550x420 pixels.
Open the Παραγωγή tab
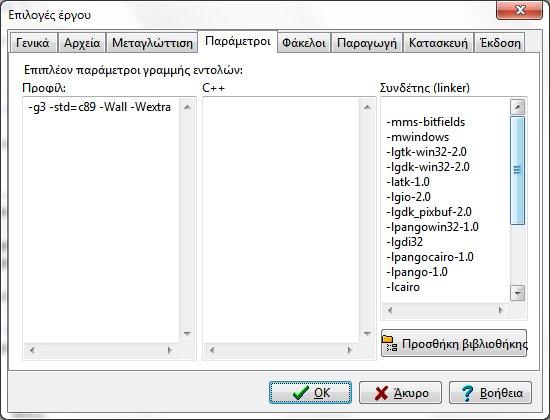367,43
